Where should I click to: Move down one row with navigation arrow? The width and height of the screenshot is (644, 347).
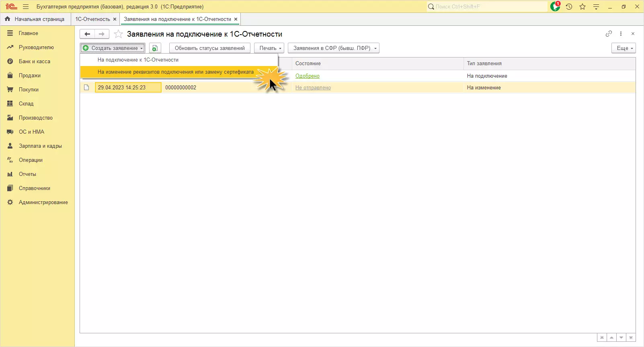621,338
